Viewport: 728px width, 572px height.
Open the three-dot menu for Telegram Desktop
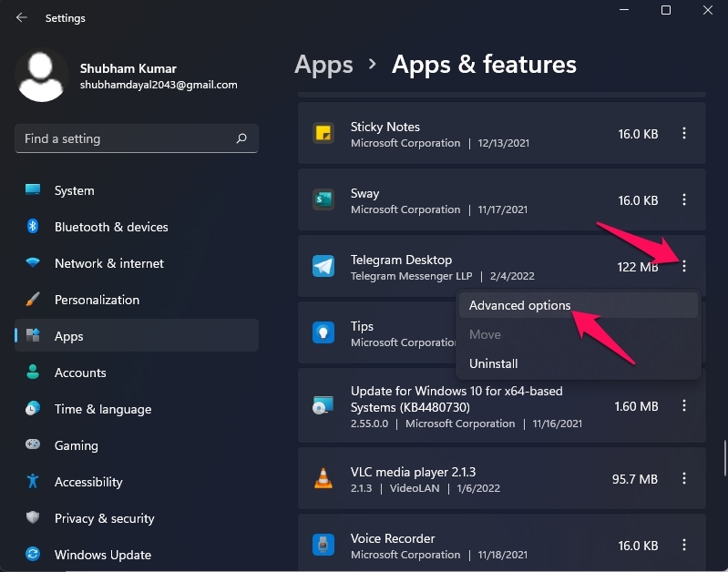(684, 266)
